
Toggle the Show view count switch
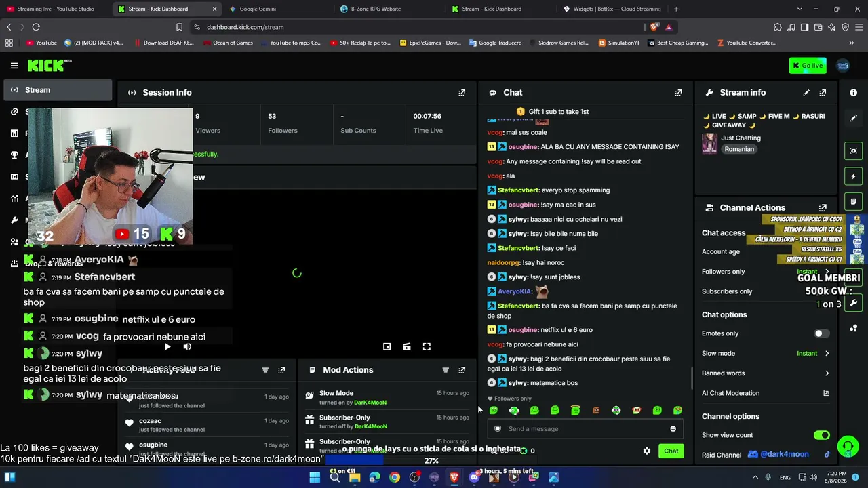[821, 435]
